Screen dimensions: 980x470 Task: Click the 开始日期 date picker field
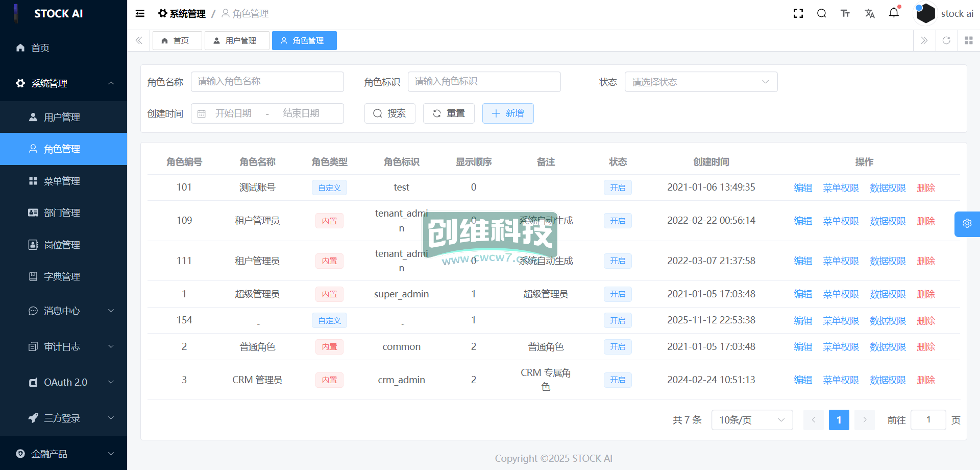pyautogui.click(x=233, y=113)
